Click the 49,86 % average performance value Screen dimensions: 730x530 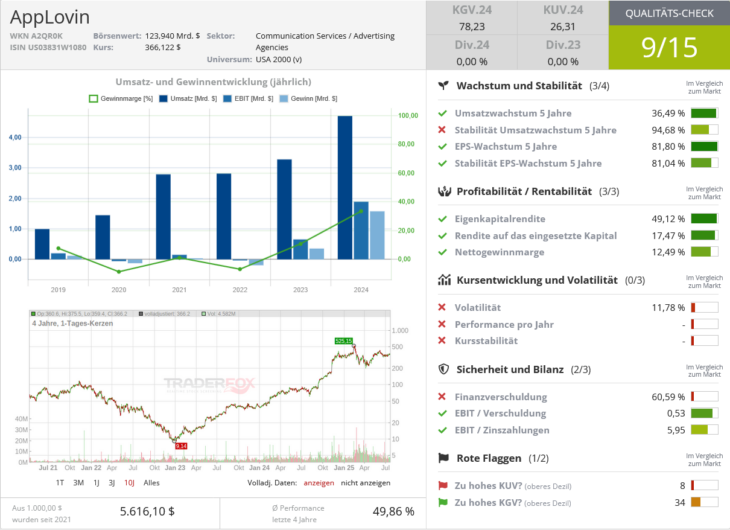click(x=393, y=511)
